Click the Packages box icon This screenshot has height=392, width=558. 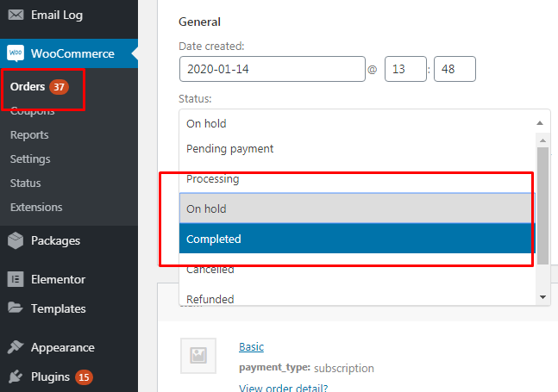click(16, 240)
